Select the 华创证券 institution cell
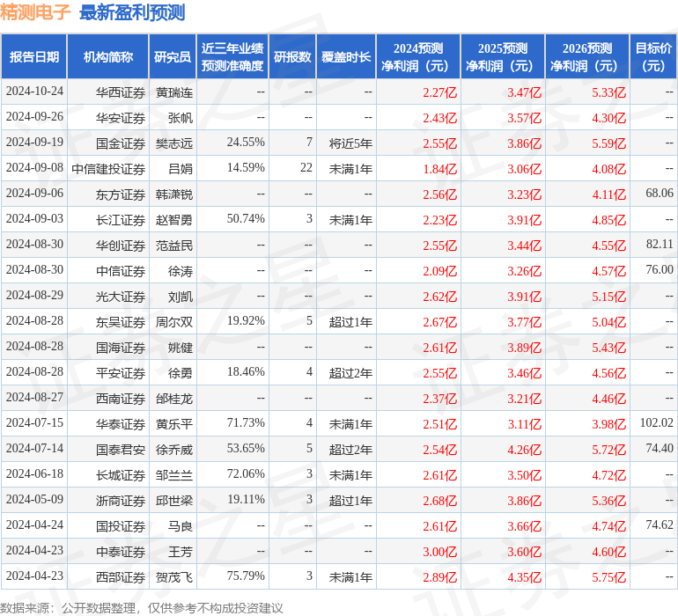Screen dimensions: 678x616 [x=108, y=246]
